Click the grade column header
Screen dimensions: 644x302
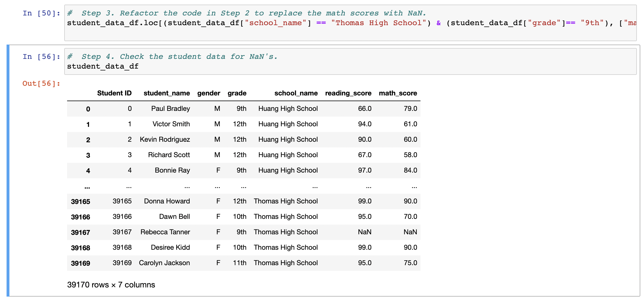237,93
